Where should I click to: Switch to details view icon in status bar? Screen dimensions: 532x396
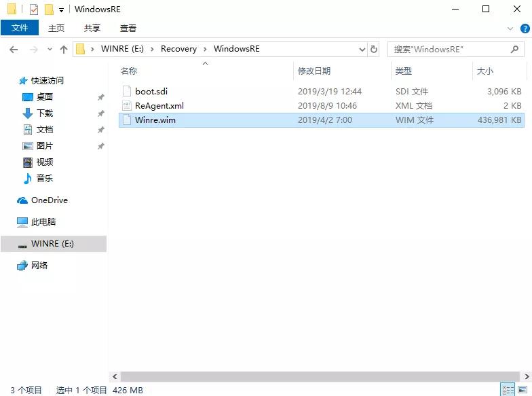(x=508, y=390)
